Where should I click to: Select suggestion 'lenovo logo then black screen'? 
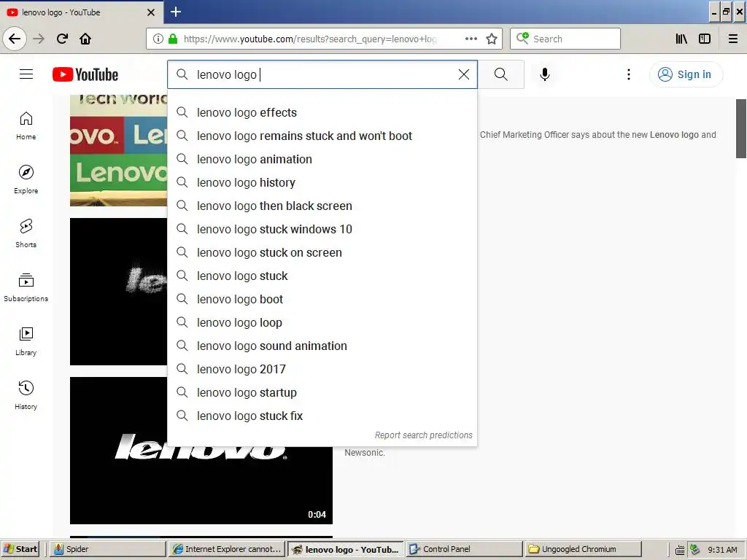point(322,206)
